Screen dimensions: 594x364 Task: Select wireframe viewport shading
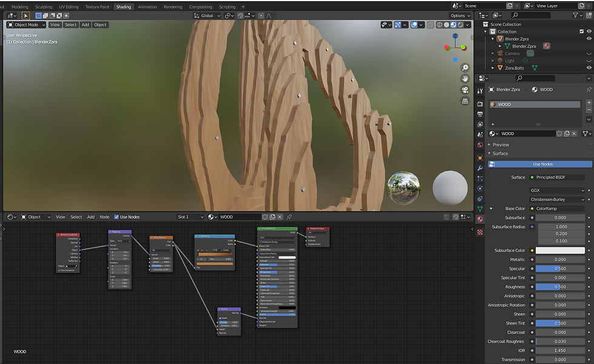pyautogui.click(x=439, y=25)
